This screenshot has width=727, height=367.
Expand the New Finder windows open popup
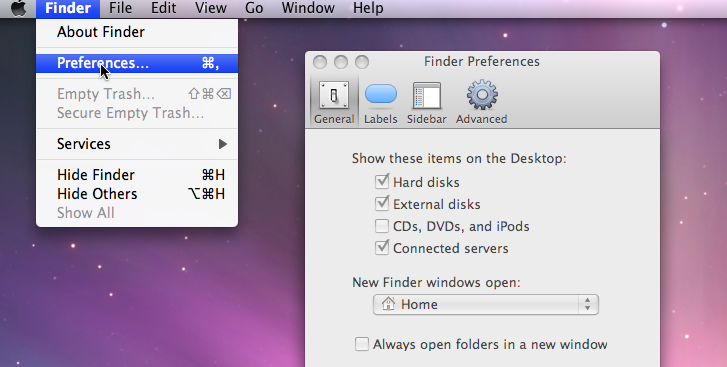pos(485,304)
